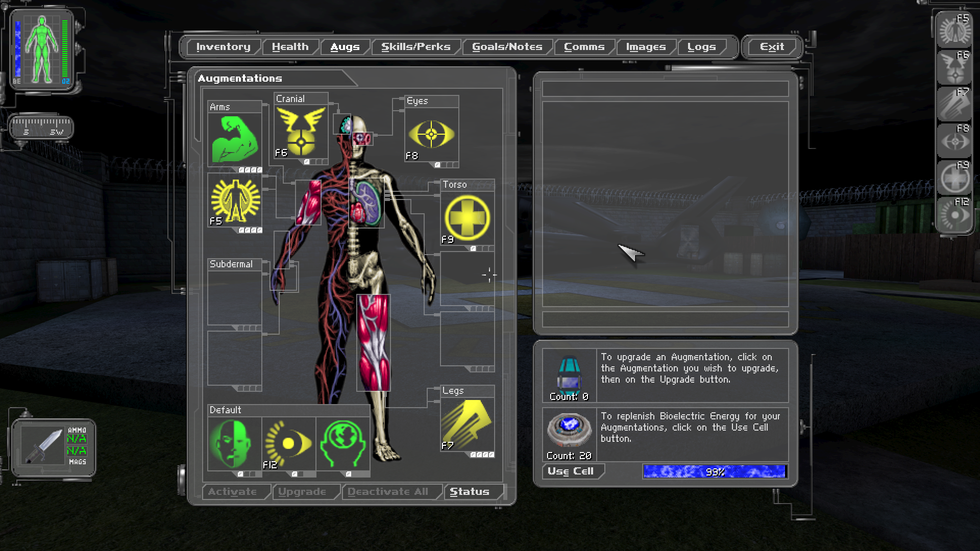Viewport: 980px width, 551px height.
Task: Click the 'Augmentations' panel title
Action: [x=240, y=79]
